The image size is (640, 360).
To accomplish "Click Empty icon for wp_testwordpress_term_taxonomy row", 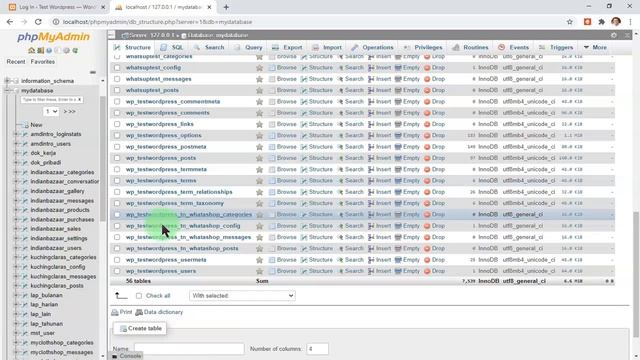I will tap(398, 203).
